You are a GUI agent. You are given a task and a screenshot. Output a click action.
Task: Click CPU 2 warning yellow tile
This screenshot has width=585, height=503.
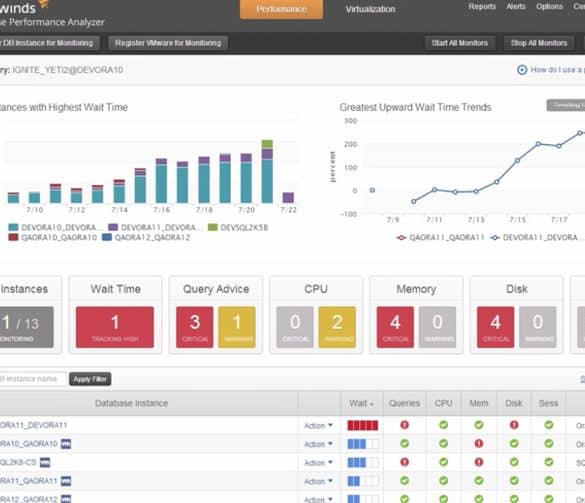(x=337, y=327)
